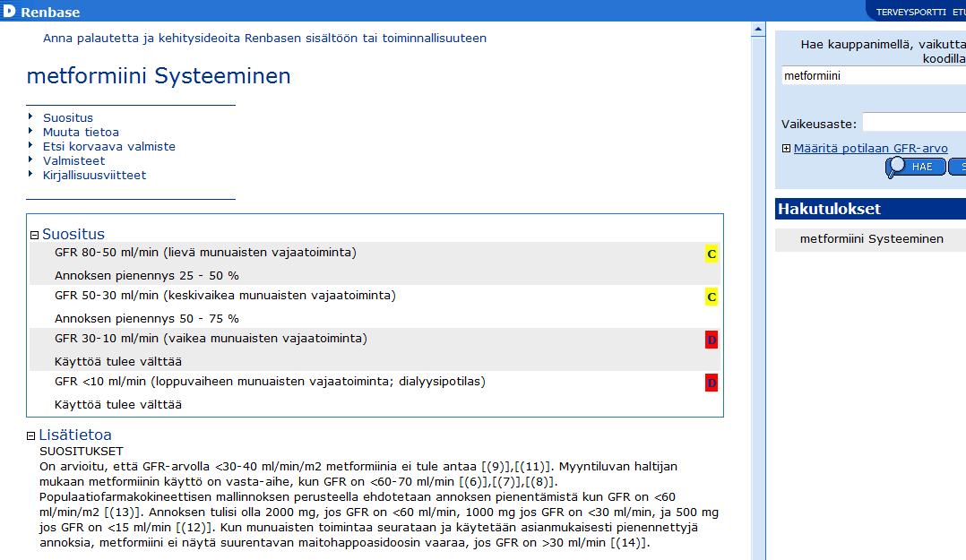Click the Renbase D logo icon
The image size is (966, 560).
(8, 11)
